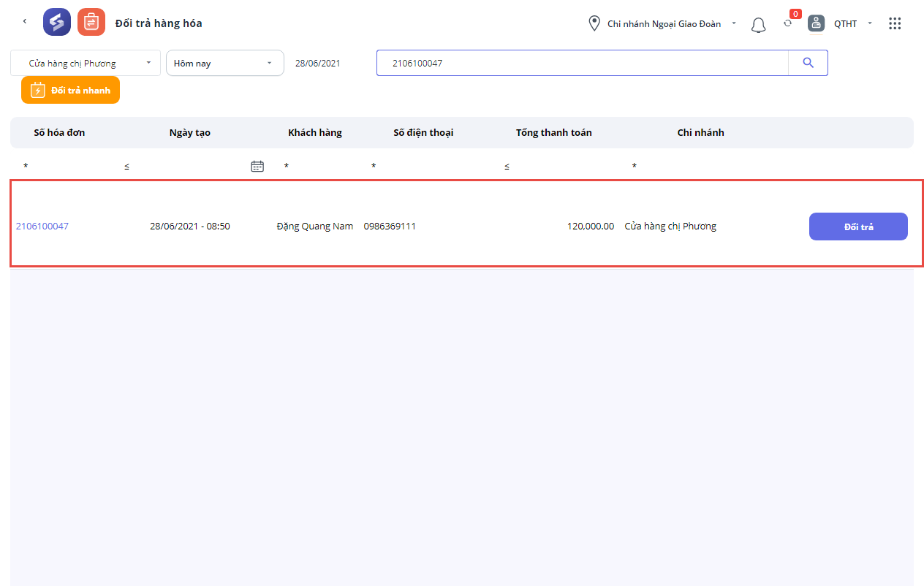
Task: Open the purple S app logo
Action: 57,22
